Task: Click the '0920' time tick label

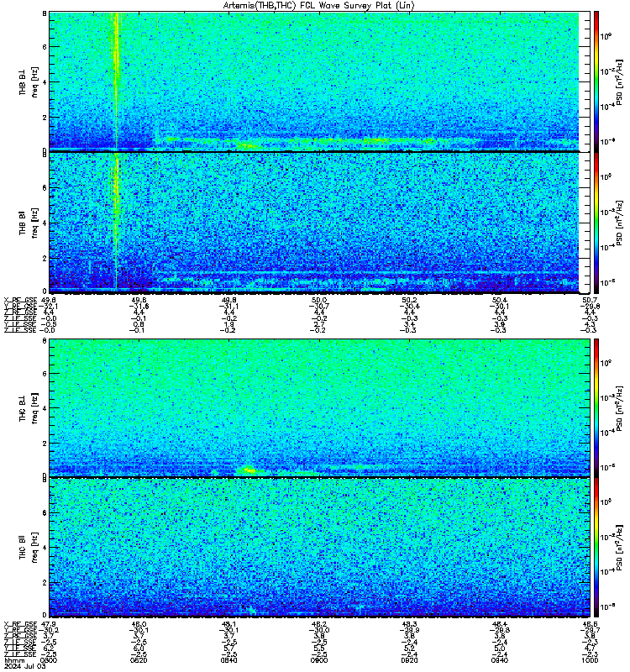Action: coord(409,660)
